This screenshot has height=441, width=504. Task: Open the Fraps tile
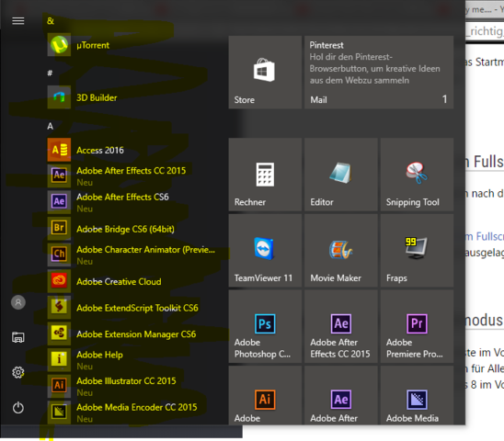point(417,251)
